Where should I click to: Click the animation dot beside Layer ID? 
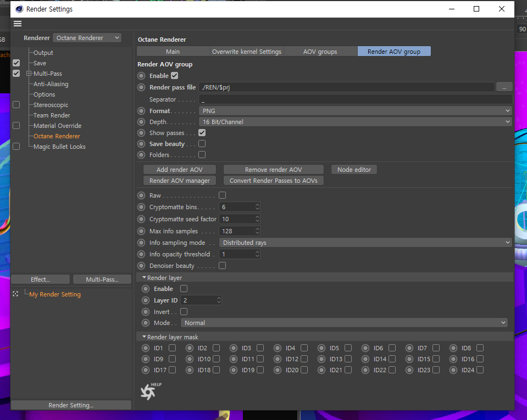146,300
